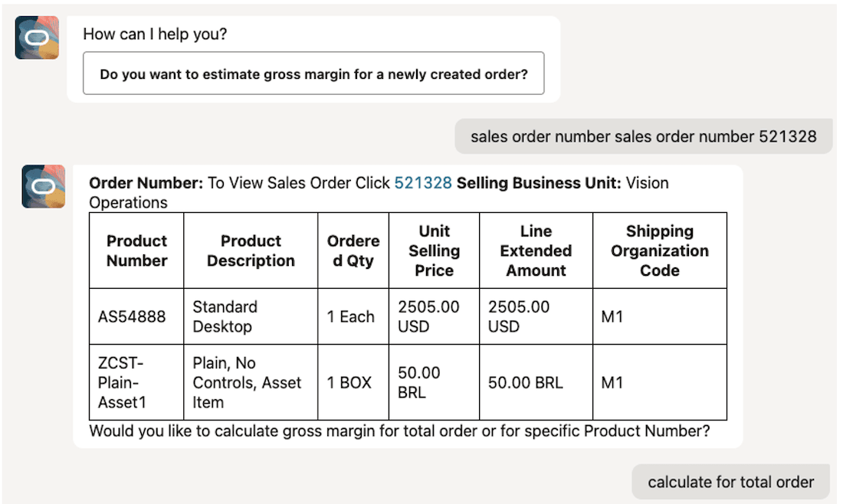Click the total order or specific product question text

coord(406,430)
